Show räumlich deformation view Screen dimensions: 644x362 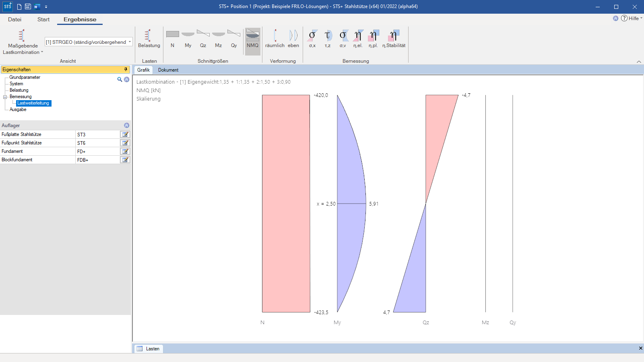(x=275, y=39)
